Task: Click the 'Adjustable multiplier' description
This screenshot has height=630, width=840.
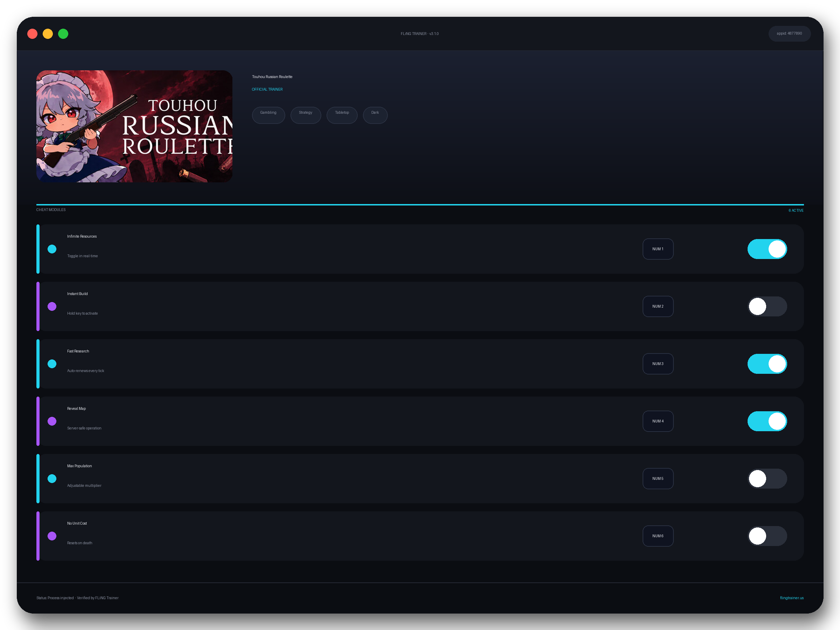Action: [84, 485]
